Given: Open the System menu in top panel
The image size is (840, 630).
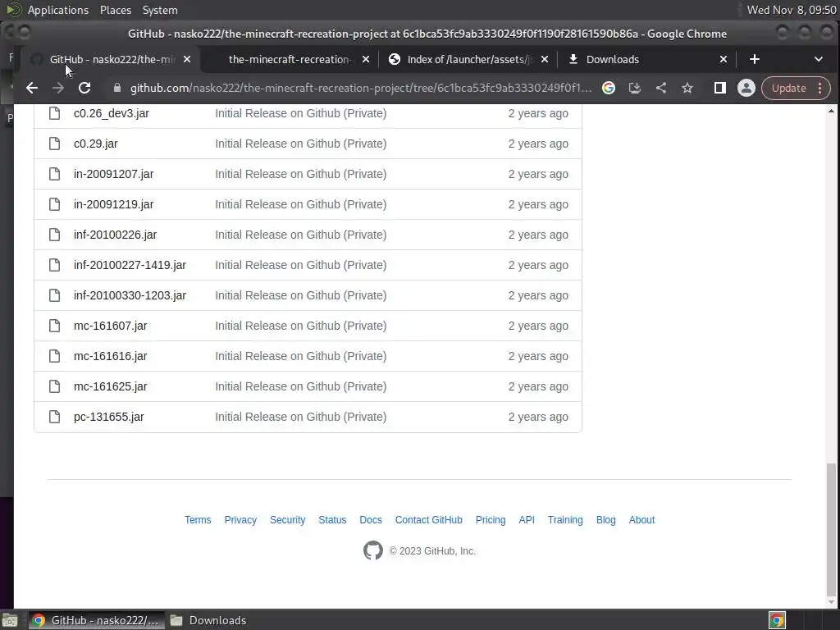Looking at the screenshot, I should pyautogui.click(x=160, y=10).
